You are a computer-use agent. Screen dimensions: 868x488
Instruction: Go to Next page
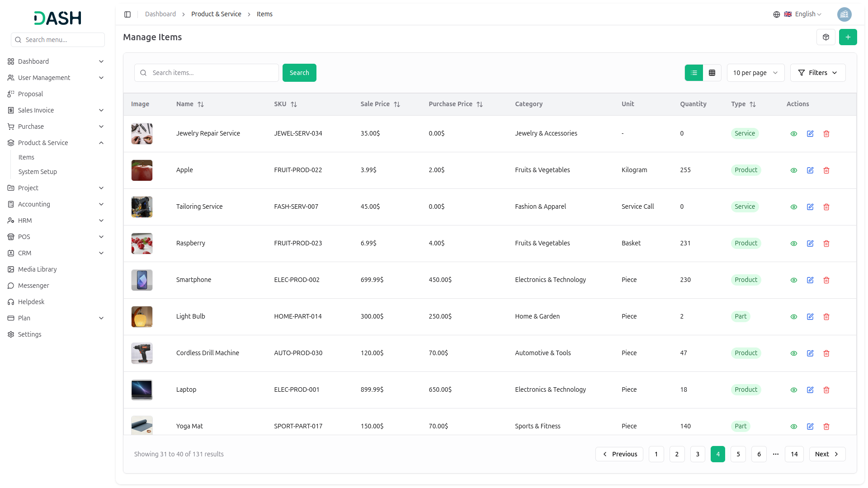click(827, 454)
